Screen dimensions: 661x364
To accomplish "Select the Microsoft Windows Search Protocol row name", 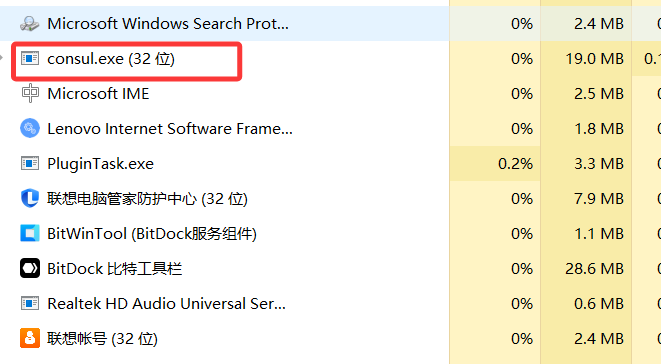I will [x=168, y=24].
